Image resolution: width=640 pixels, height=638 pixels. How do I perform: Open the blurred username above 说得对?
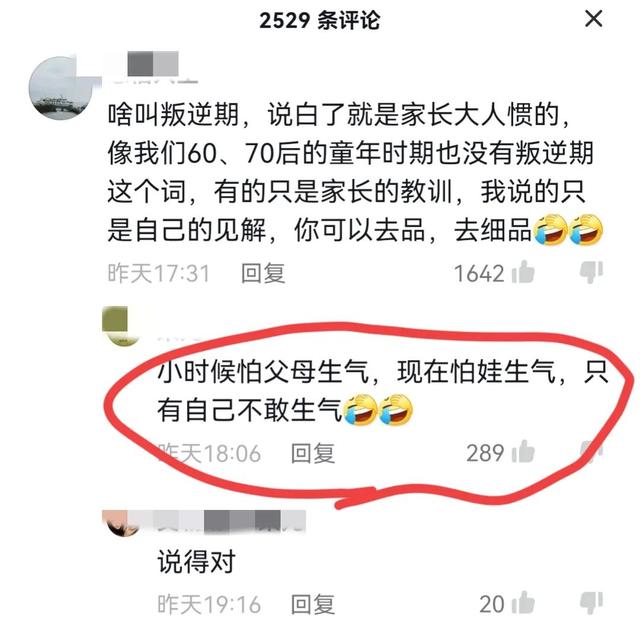click(x=231, y=522)
